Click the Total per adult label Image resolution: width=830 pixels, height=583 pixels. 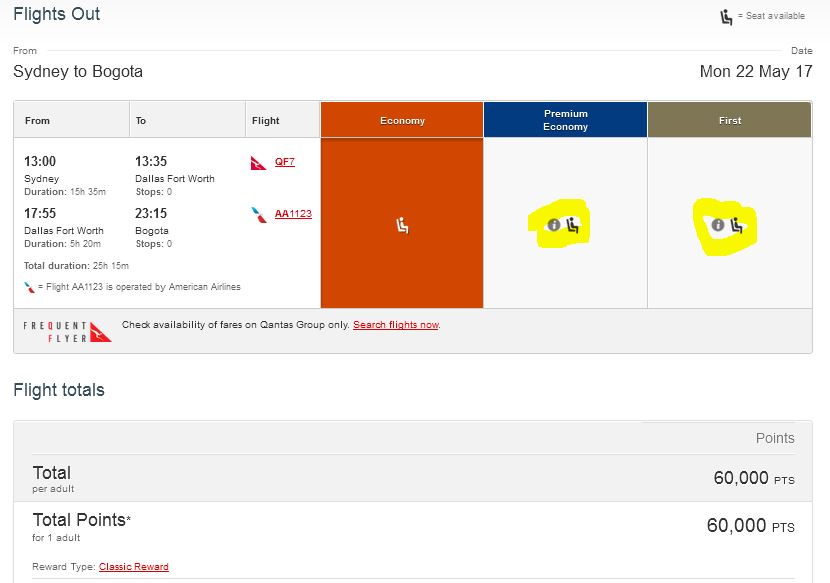pyautogui.click(x=53, y=478)
